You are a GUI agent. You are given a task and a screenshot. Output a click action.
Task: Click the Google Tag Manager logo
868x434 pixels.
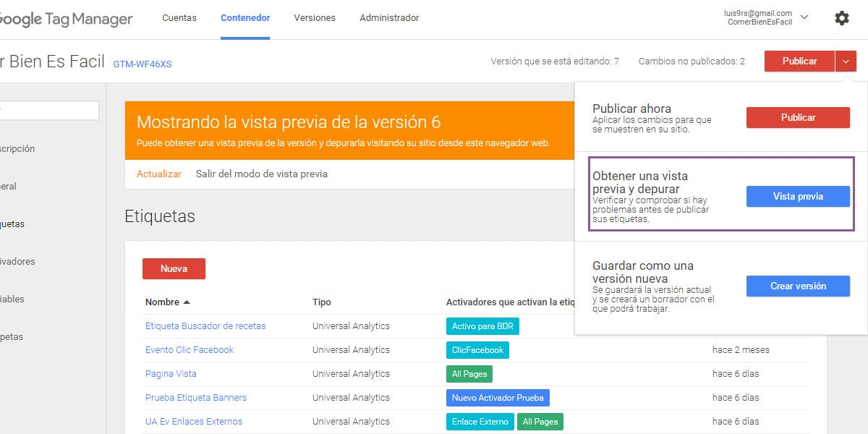pyautogui.click(x=67, y=20)
